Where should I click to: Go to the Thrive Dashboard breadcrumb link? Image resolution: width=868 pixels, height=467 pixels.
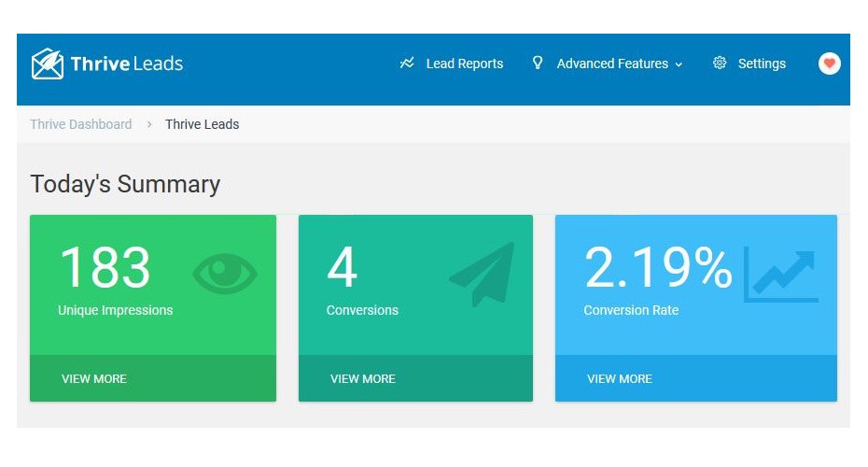81,124
